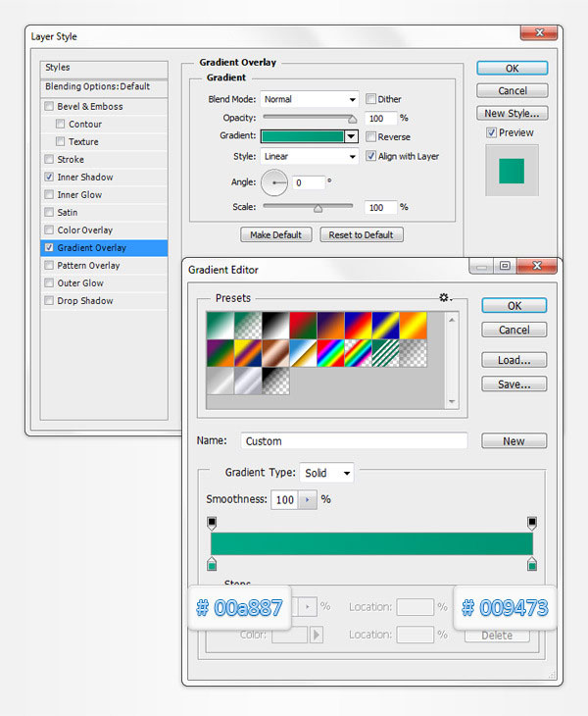Choose the silver gradient preset in third row
Screen dimensions: 588x716
pyautogui.click(x=220, y=381)
